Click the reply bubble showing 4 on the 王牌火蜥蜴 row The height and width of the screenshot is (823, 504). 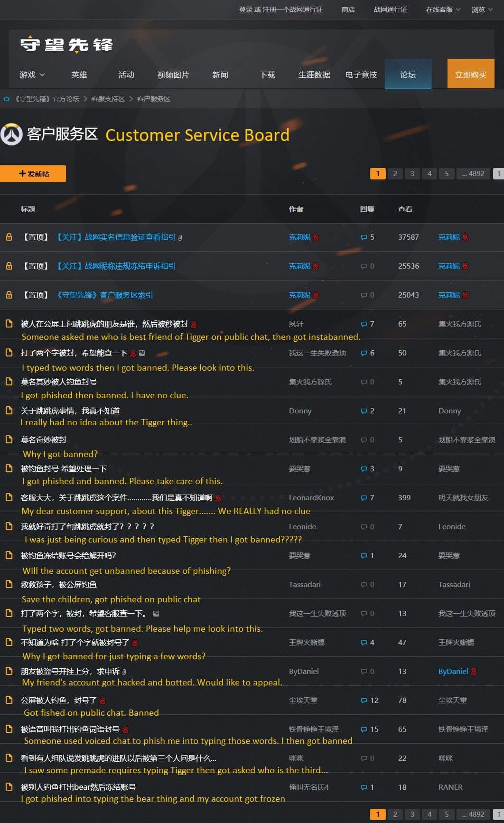(x=364, y=643)
